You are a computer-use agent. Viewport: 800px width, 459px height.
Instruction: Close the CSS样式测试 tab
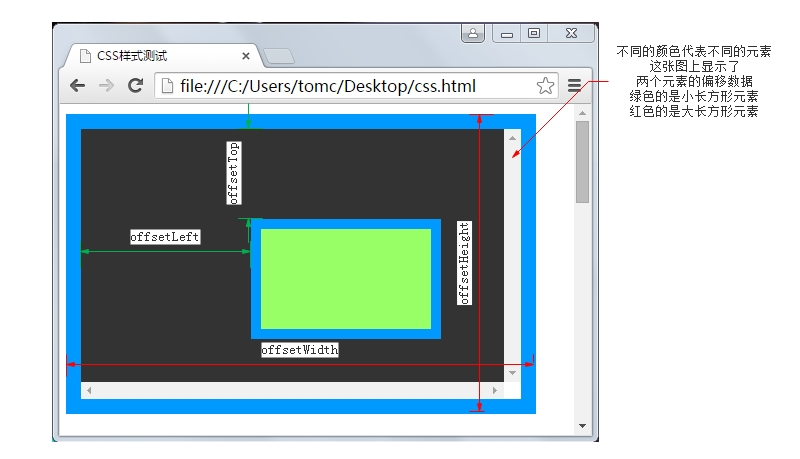(246, 56)
